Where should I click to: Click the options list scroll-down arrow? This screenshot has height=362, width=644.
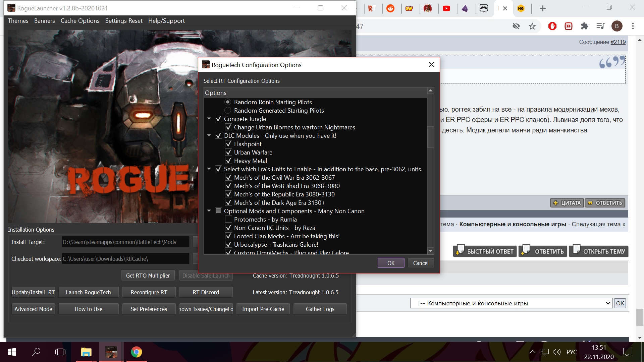pos(431,251)
